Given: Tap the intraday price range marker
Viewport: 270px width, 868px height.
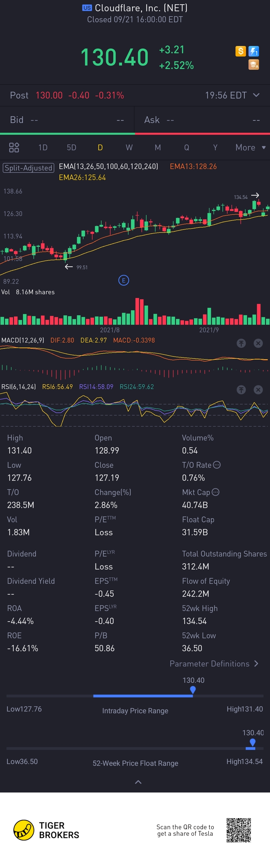Looking at the screenshot, I should (193, 690).
